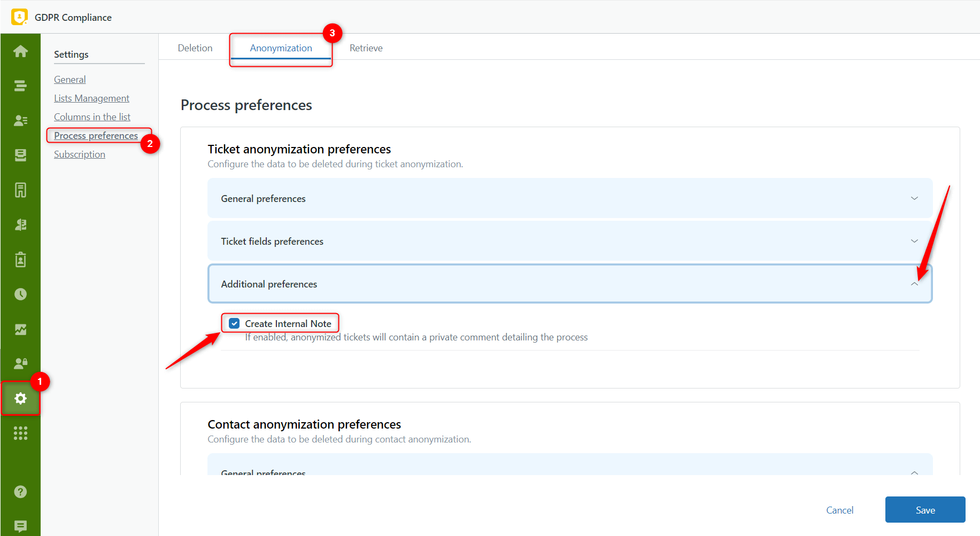Click the Additional preferences section title
980x536 pixels.
pyautogui.click(x=269, y=284)
